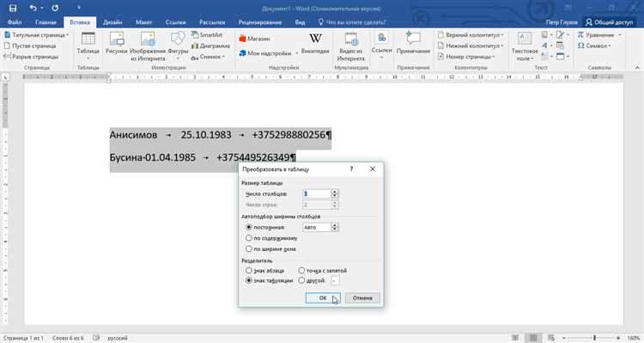Image resolution: width=644 pixels, height=343 pixels.
Task: Click the русский language indicator
Action: click(x=118, y=338)
